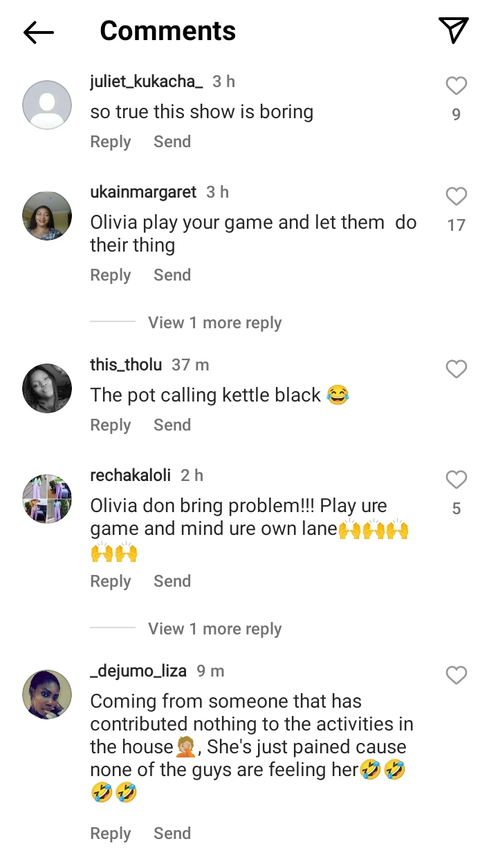498x868 pixels.
Task: Open juliet_kukacha_'s default profile avatar
Action: pyautogui.click(x=47, y=105)
